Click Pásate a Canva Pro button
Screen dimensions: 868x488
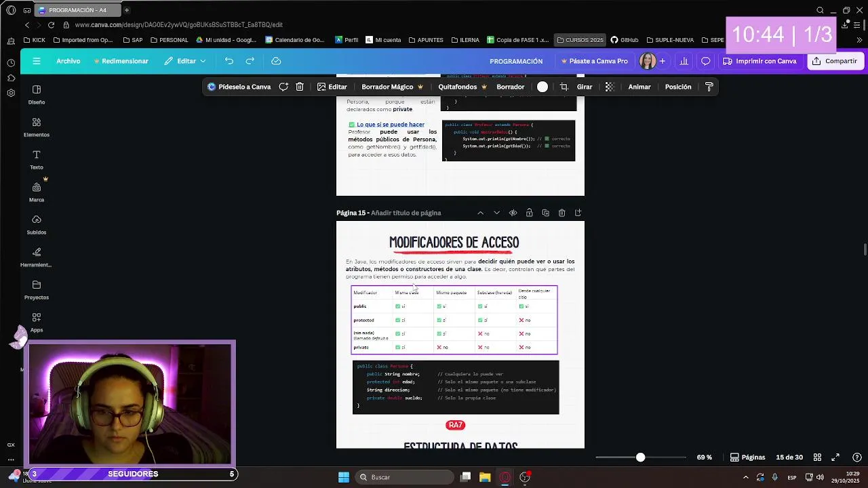point(594,61)
